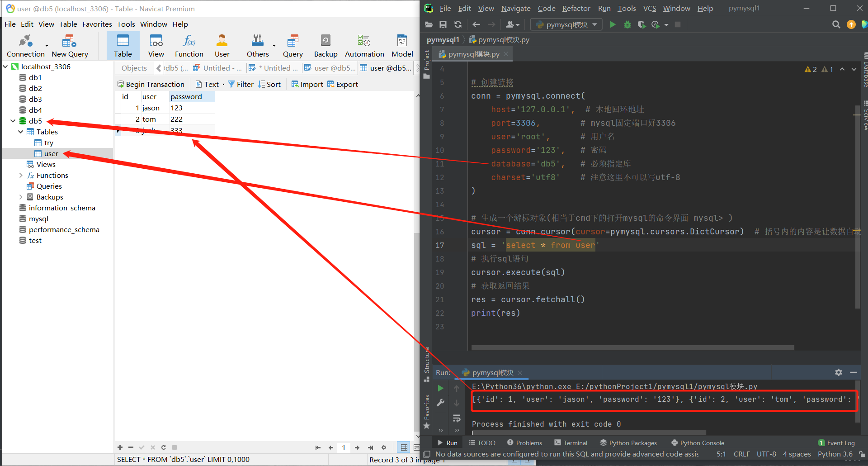Toggle the Database tool window stripe

pos(865,70)
